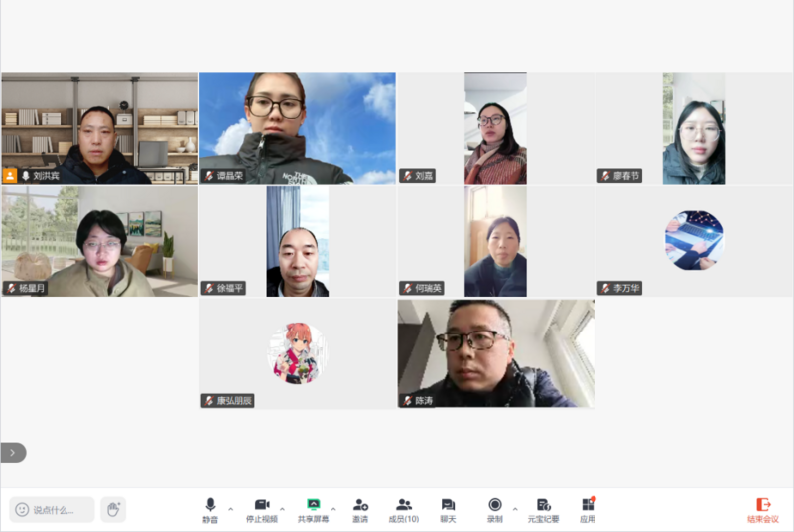
Task: Open 元宝纪要 meeting notes
Action: click(x=543, y=510)
